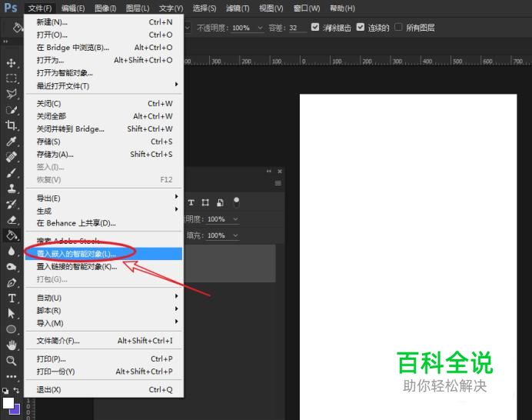Choose 置入链接的智能对象(K)... menu item
Image resolution: width=532 pixels, height=420 pixels.
click(104, 266)
